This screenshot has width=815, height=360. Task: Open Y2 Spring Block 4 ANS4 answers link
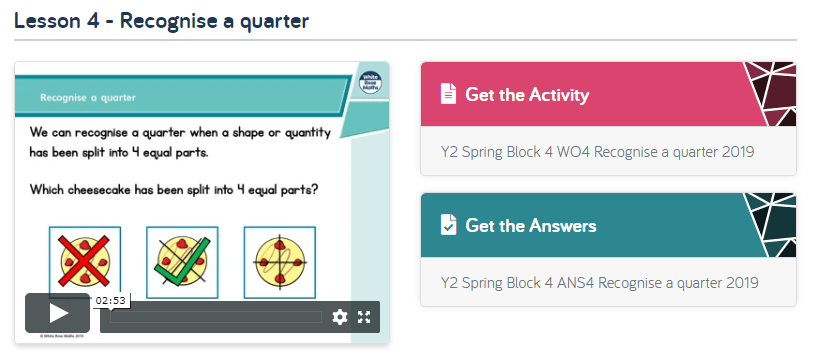click(x=599, y=283)
